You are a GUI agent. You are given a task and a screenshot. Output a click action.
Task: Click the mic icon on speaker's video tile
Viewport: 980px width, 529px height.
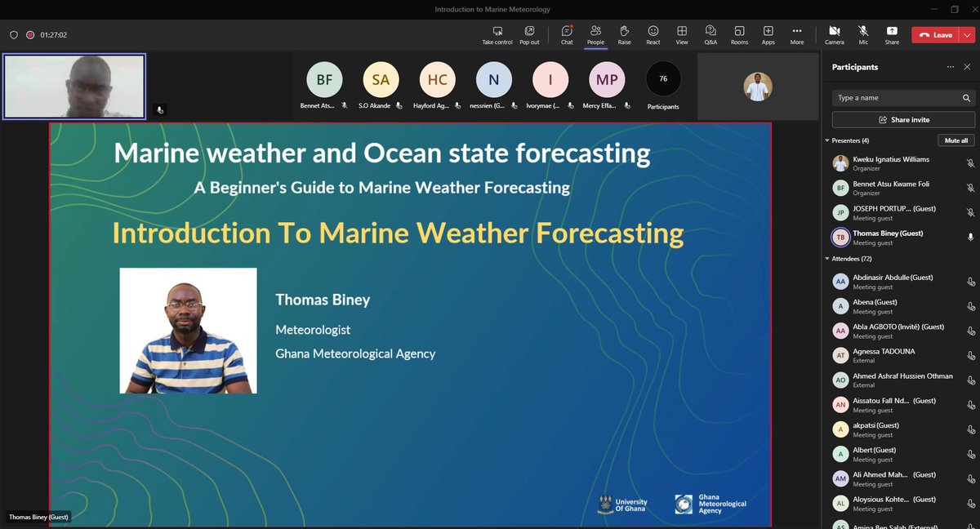click(160, 109)
